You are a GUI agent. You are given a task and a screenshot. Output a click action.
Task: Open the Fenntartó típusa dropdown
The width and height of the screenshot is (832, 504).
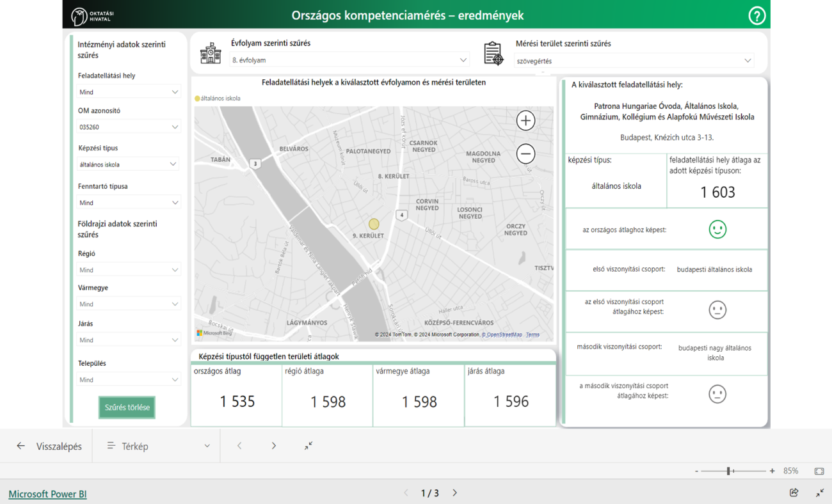[x=129, y=203]
